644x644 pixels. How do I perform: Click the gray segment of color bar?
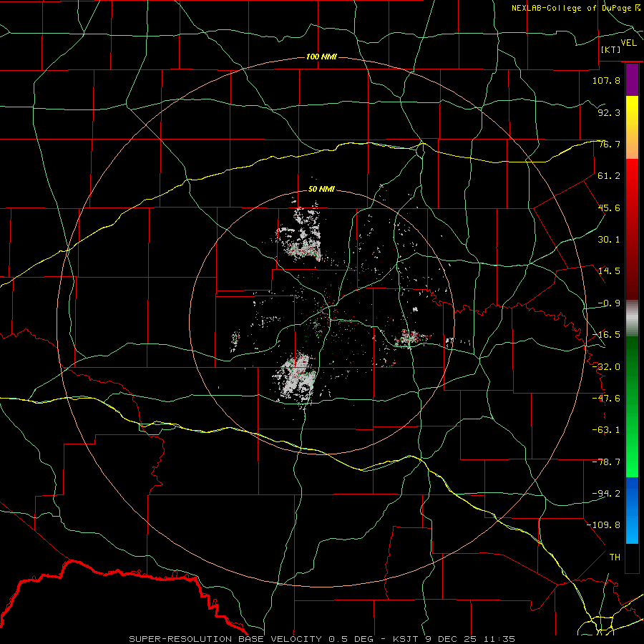(632, 318)
